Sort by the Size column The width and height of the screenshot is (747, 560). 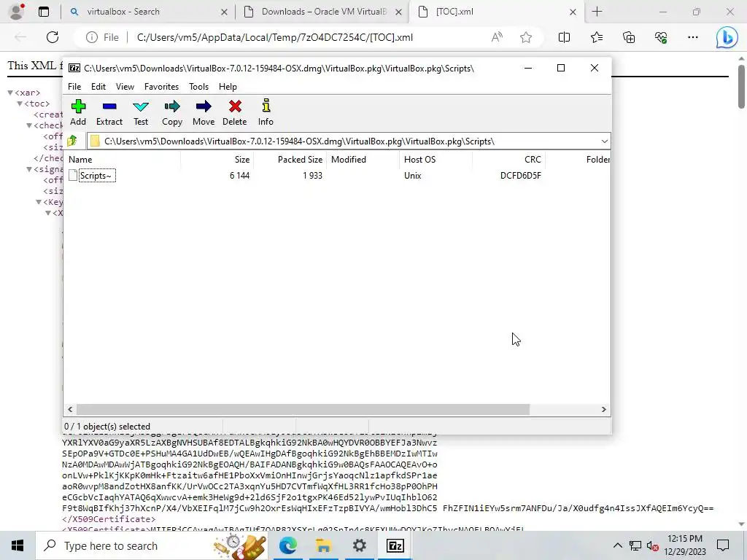pos(217,160)
